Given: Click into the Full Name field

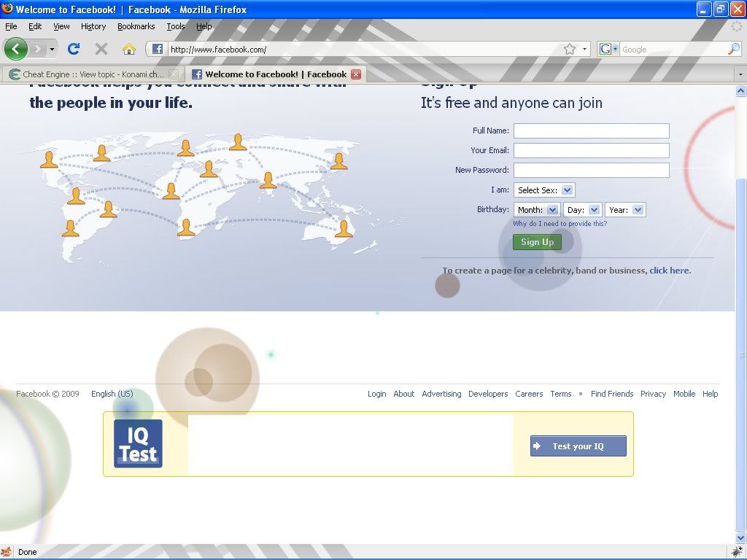Looking at the screenshot, I should [591, 131].
